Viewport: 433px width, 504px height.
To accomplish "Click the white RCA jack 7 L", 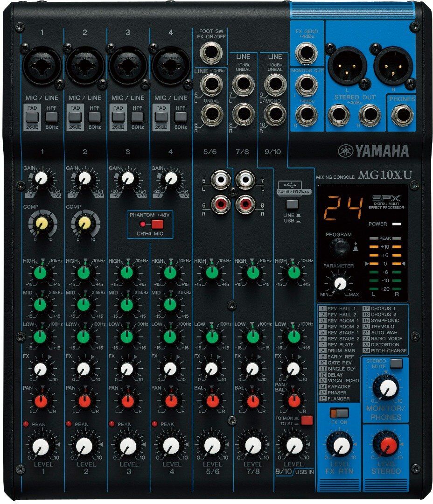I will point(245,180).
